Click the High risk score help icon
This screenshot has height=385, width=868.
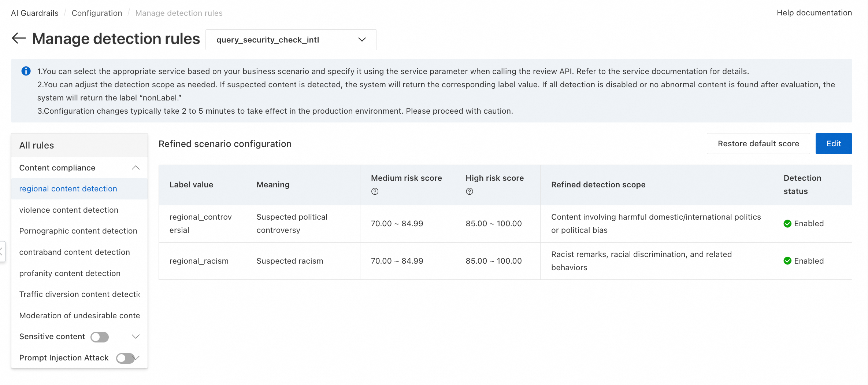coord(470,191)
